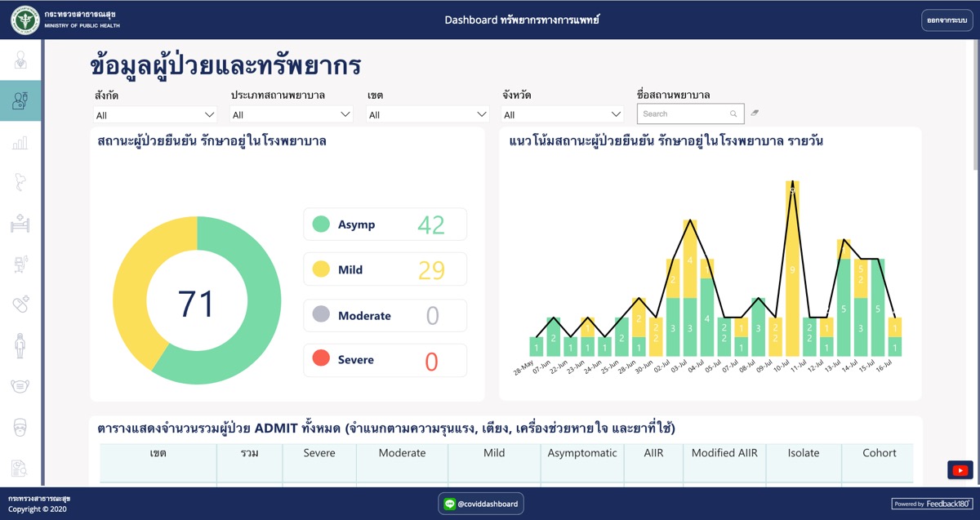Screen dimensions: 980x520
Task: Open the YouTube icon button
Action: 960,470
